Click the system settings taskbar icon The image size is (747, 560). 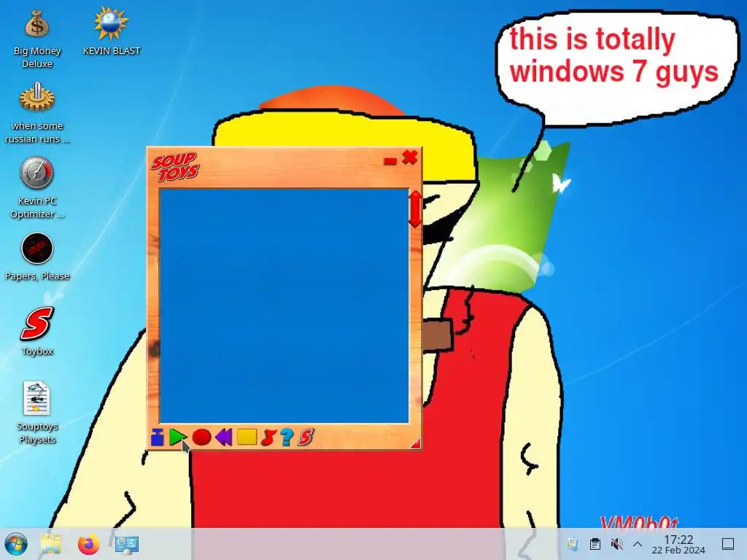[127, 544]
